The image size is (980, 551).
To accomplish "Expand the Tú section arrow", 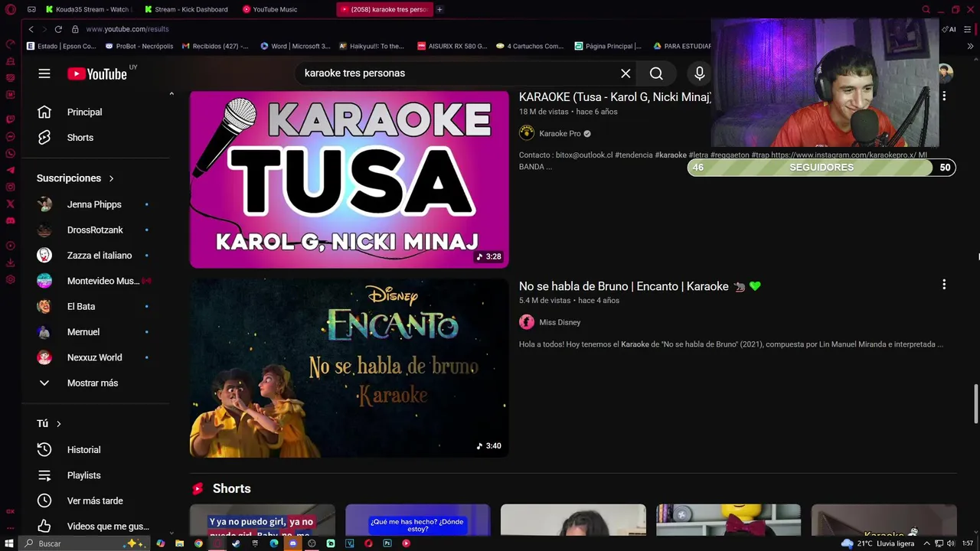I will pos(58,424).
